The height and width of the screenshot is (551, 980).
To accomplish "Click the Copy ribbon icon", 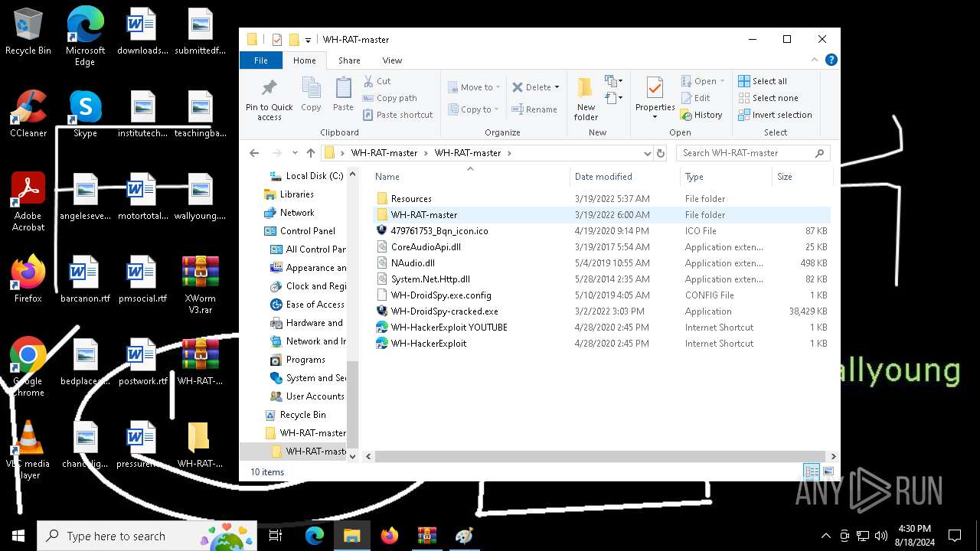I will pyautogui.click(x=311, y=95).
